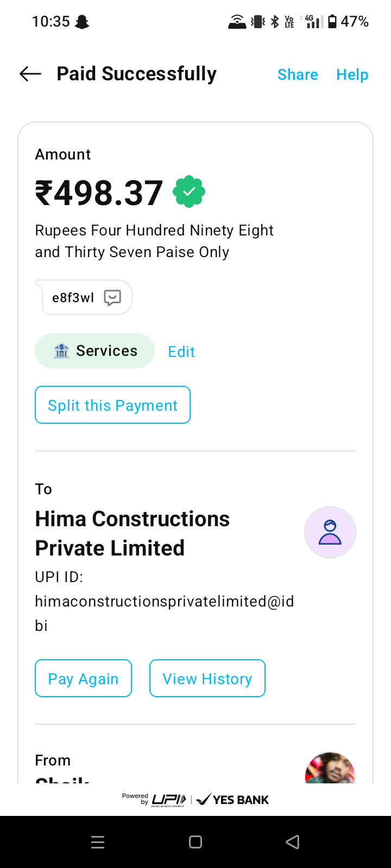Edit the Services category
391x868 pixels.
[181, 352]
